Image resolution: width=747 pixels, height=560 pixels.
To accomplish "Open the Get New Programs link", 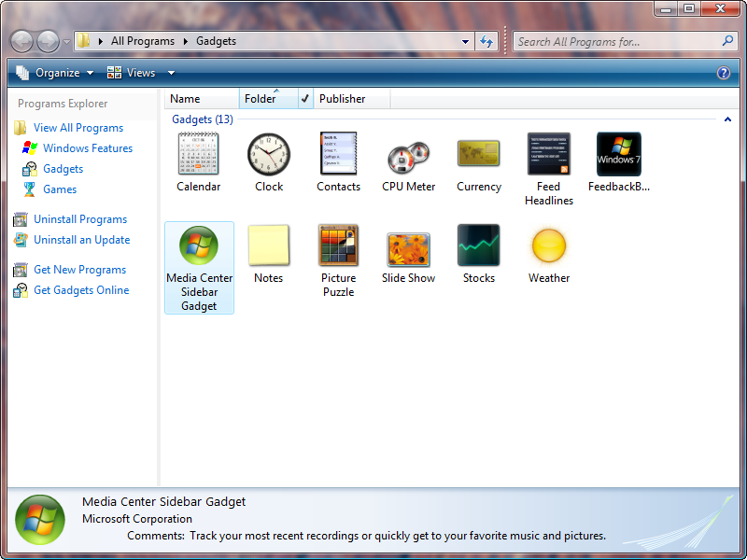I will click(x=80, y=270).
